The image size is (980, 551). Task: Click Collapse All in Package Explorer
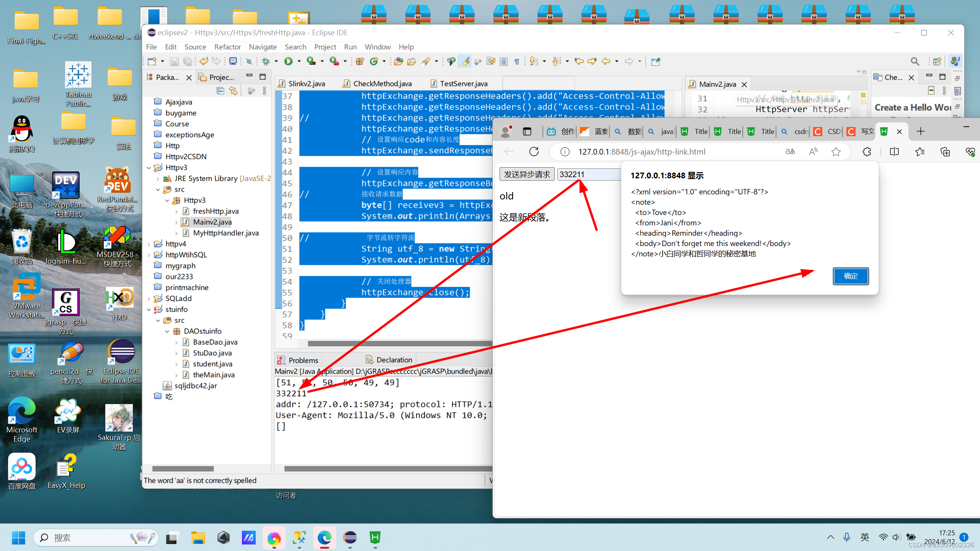pyautogui.click(x=220, y=91)
